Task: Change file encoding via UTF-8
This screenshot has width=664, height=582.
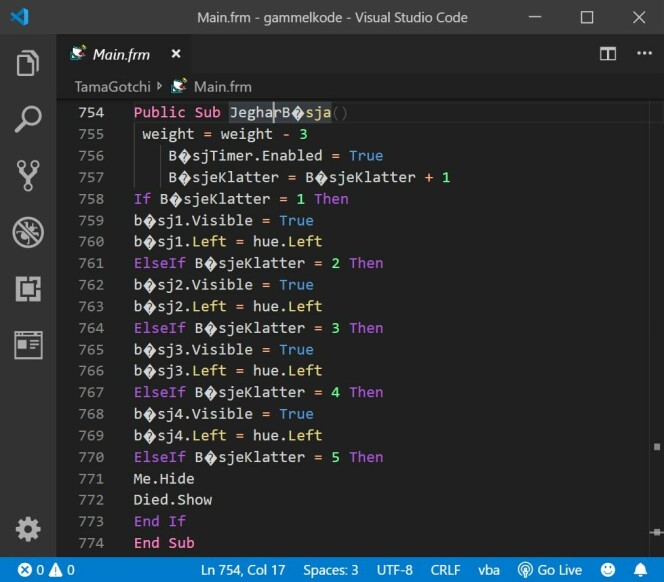Action: tap(394, 570)
